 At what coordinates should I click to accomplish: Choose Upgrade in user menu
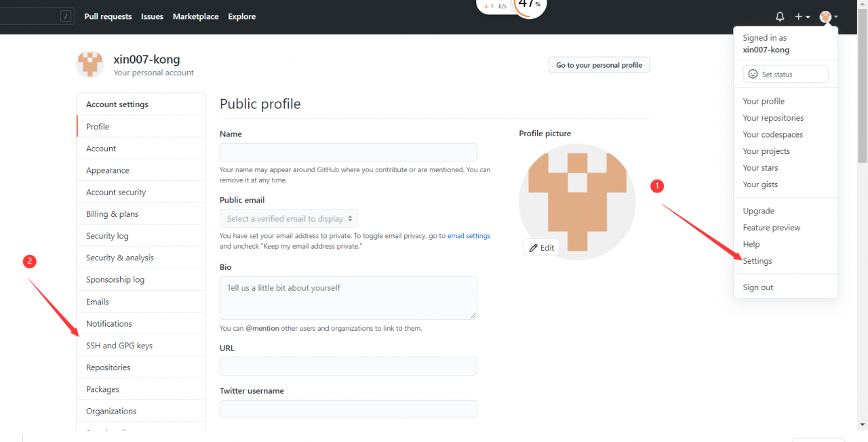(785, 211)
